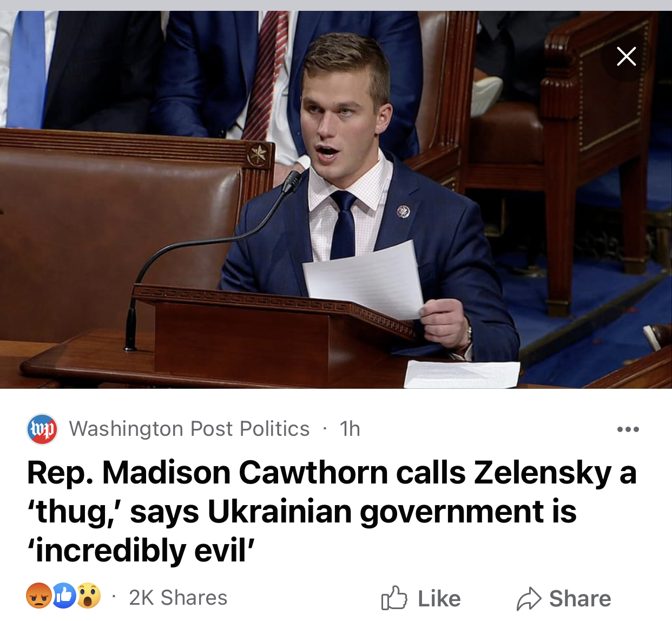Click the lapel pin on the suit

point(404,211)
